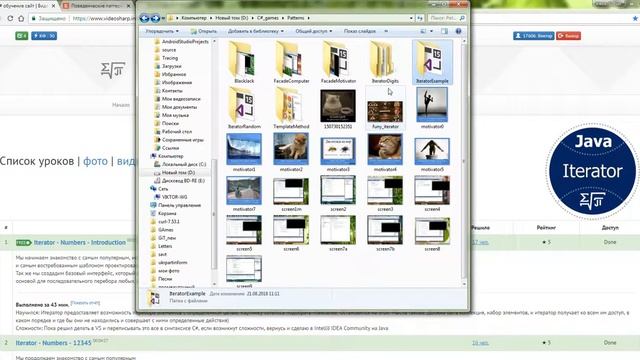
Task: Select the IteratorRandom folder
Action: pyautogui.click(x=244, y=108)
